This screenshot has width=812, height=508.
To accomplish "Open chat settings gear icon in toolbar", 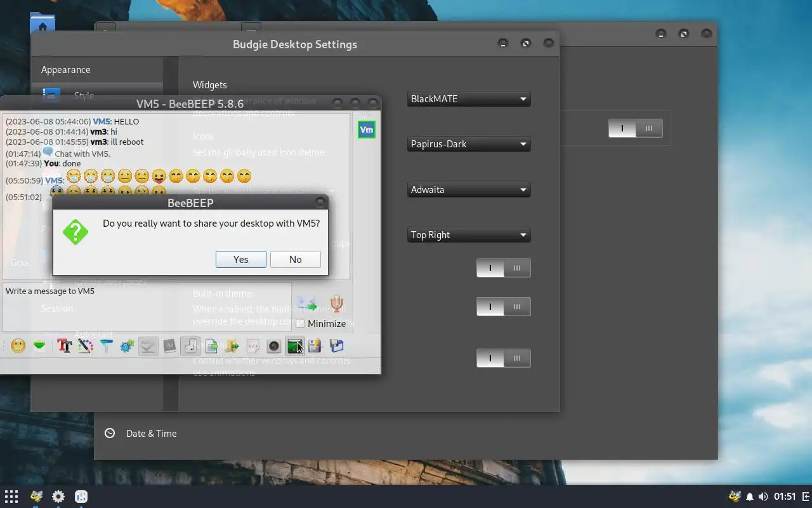I will pos(127,346).
